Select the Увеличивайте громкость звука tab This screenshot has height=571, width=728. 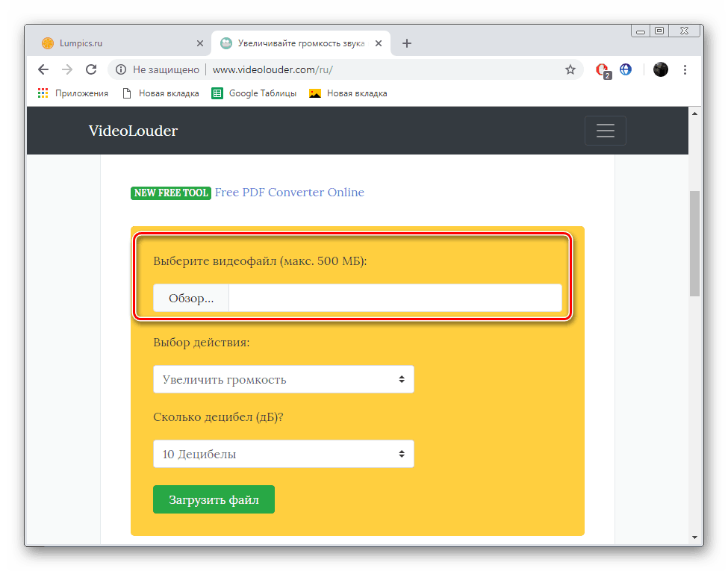(x=301, y=43)
